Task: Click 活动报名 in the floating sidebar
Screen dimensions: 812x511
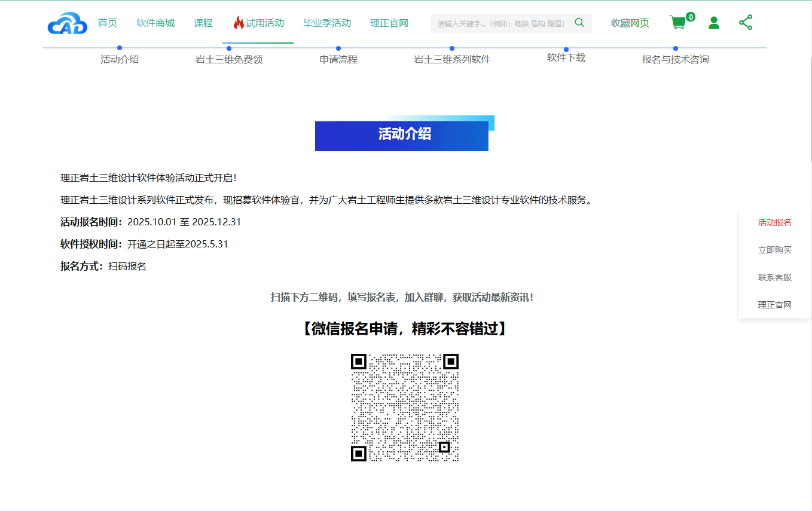Action: (774, 222)
